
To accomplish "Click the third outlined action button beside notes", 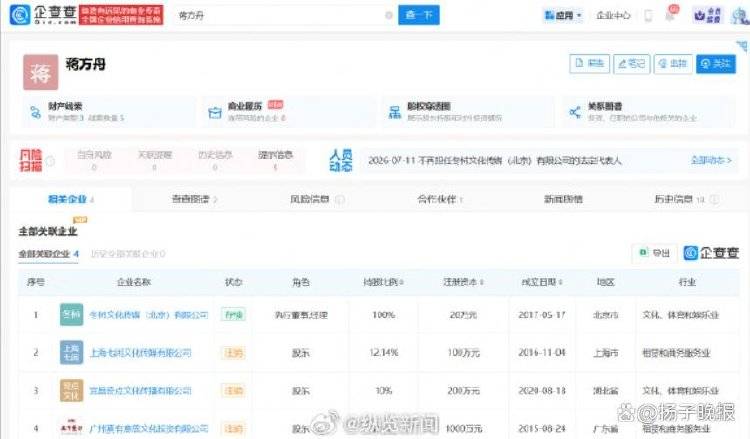I will (x=673, y=64).
